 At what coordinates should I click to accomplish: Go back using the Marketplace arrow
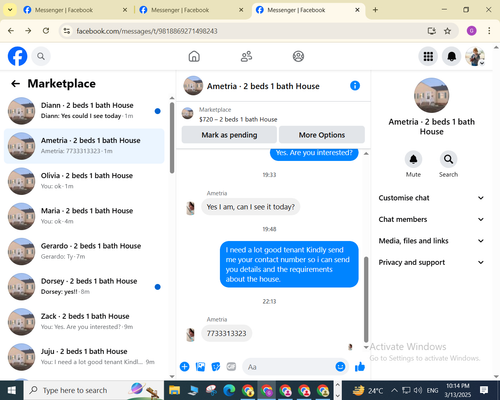point(15,84)
